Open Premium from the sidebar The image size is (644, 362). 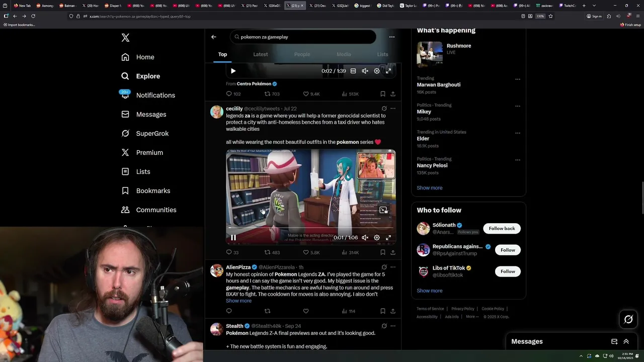coord(142,152)
